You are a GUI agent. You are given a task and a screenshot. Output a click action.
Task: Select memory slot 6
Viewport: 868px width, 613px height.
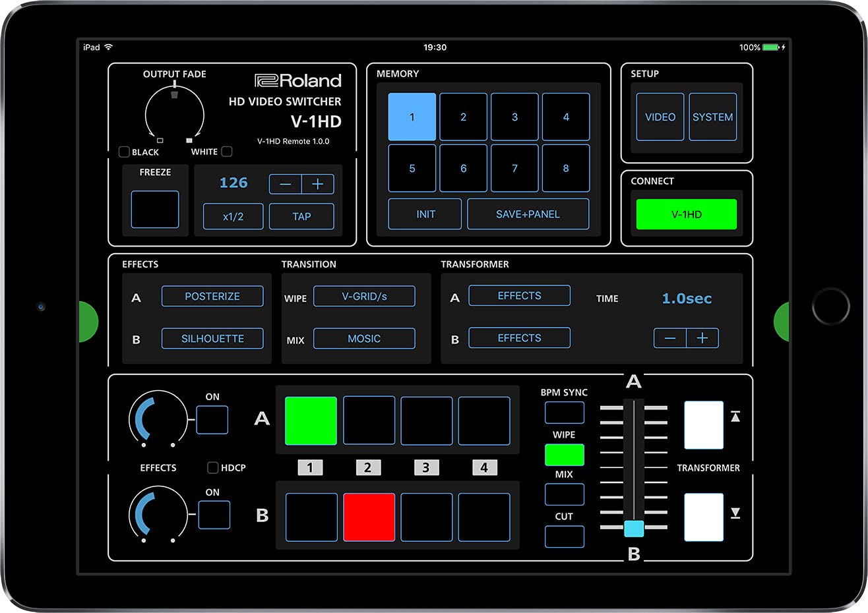[464, 168]
